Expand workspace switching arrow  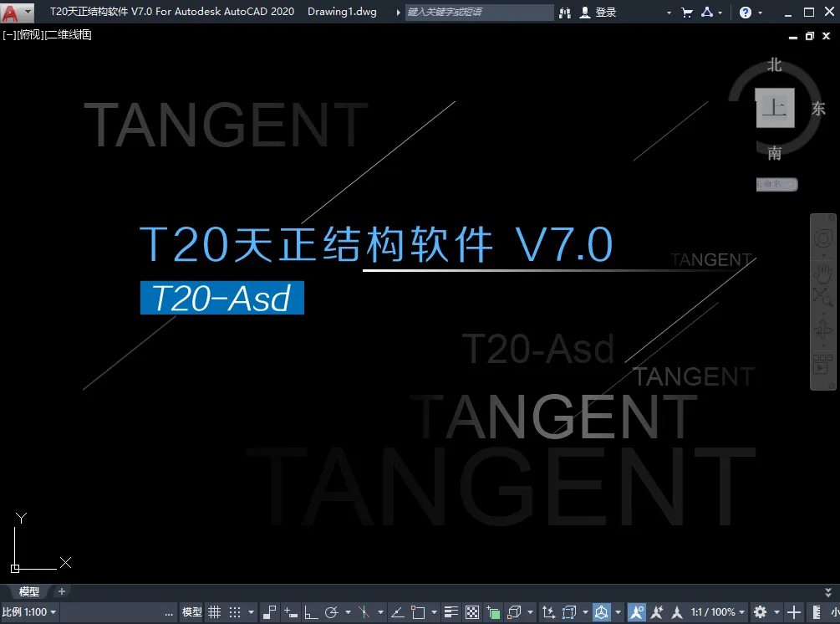(x=776, y=612)
